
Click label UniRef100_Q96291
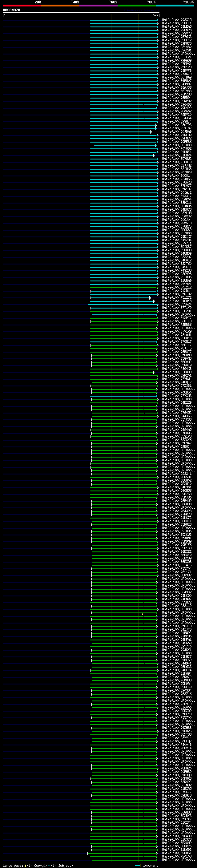coord(177,50)
